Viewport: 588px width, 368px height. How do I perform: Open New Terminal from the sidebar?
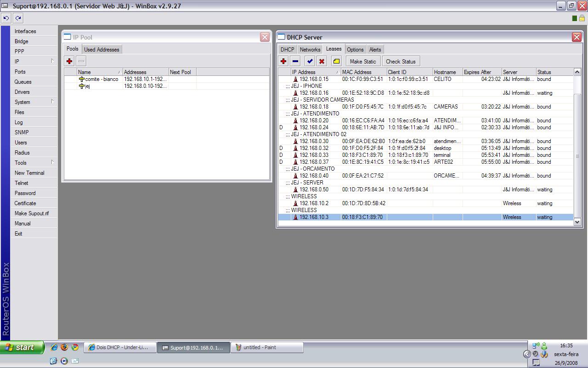click(34, 172)
